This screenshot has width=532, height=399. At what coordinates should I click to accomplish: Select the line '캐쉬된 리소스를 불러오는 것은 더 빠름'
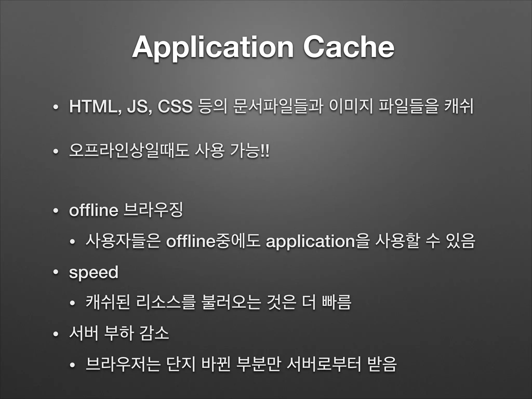218,302
